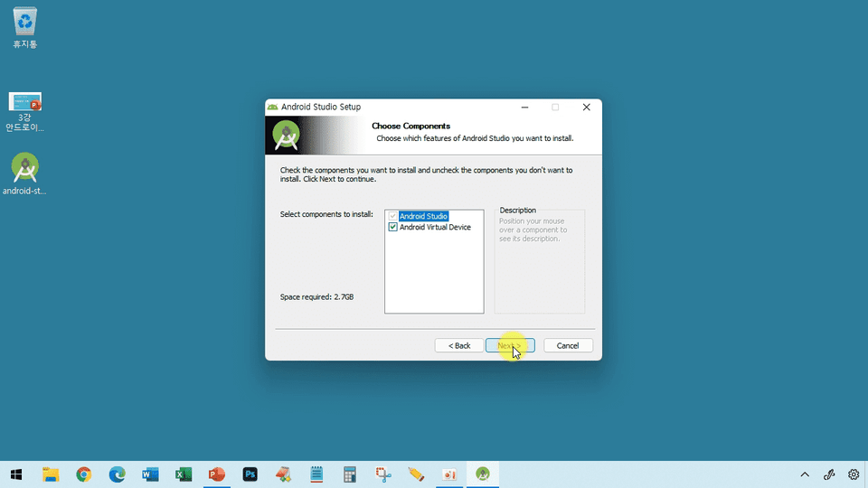Click the Choose Components heading

click(410, 127)
